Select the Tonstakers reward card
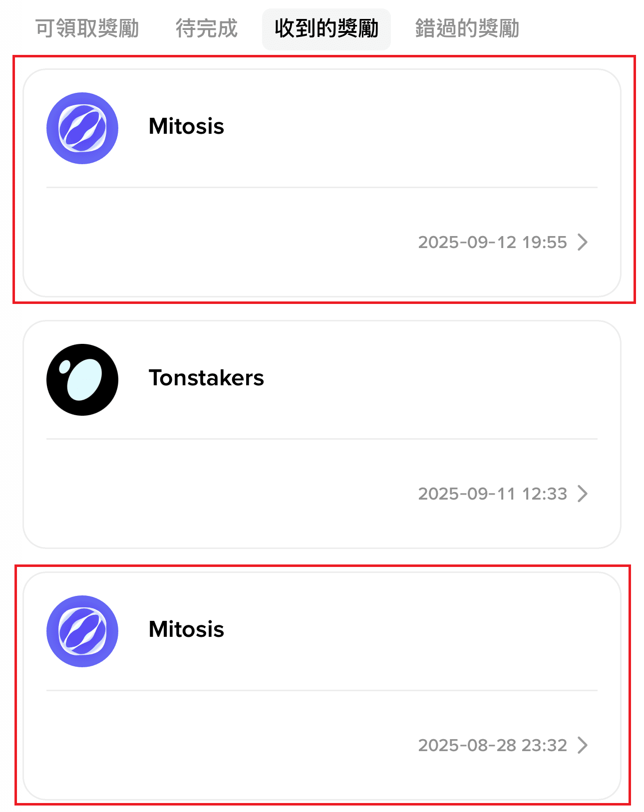This screenshot has height=812, width=644. [x=322, y=435]
